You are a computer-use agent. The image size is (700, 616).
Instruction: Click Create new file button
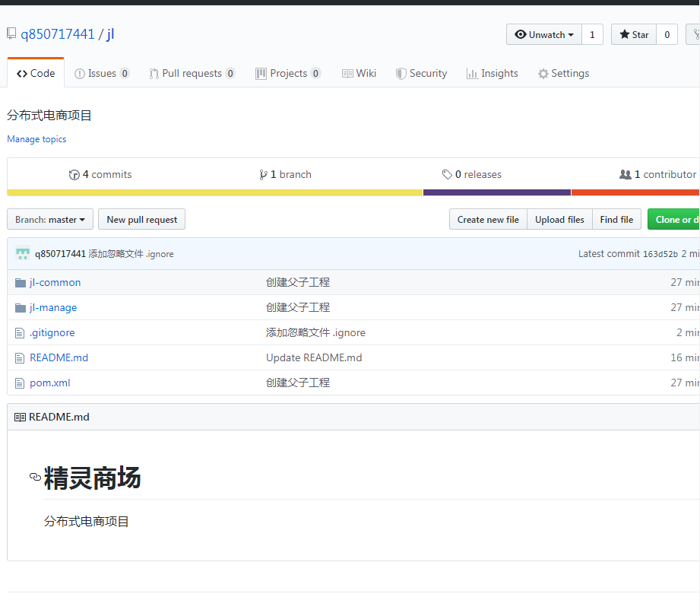pyautogui.click(x=488, y=219)
